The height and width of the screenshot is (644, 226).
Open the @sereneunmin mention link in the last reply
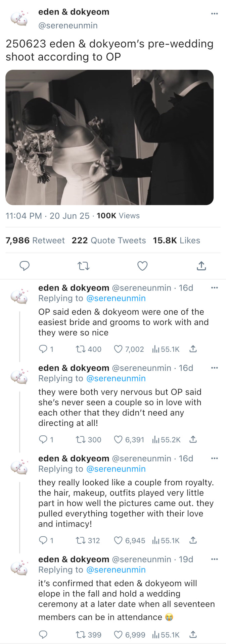coord(116,570)
